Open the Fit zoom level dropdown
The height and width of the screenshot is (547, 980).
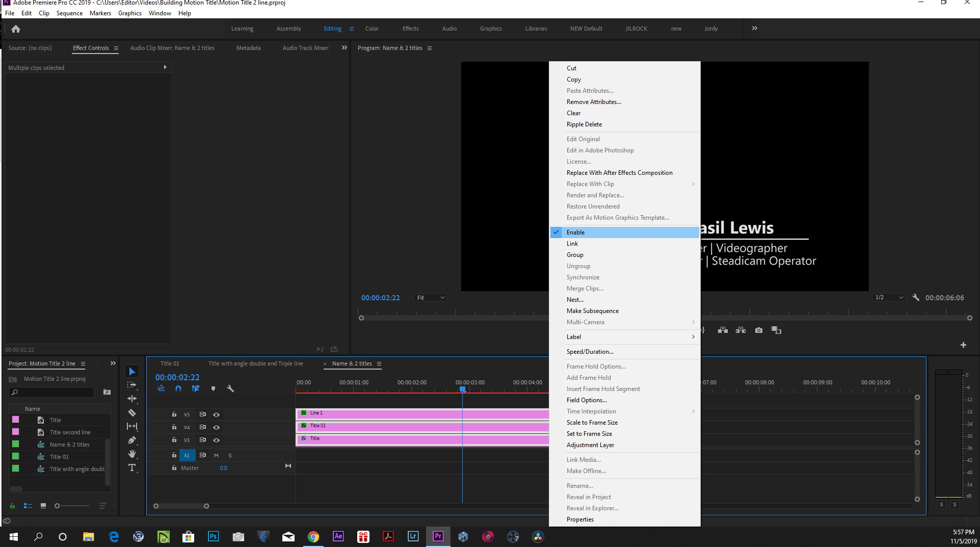point(430,297)
